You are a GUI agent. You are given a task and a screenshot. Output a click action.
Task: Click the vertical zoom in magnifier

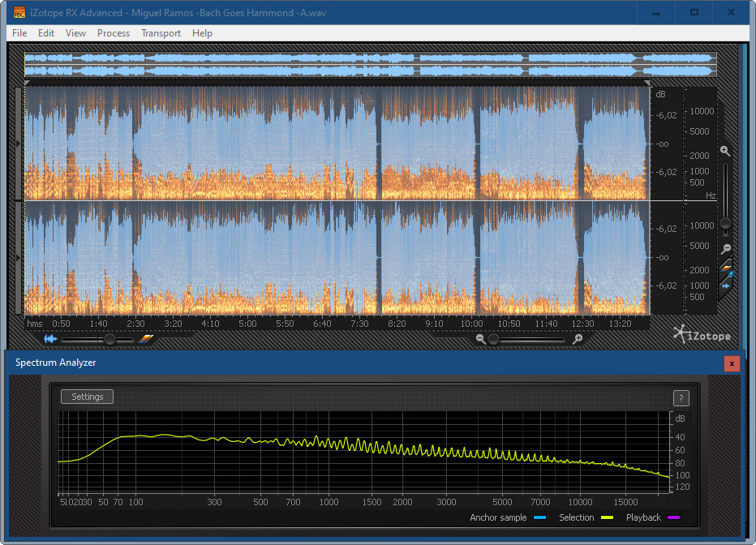725,151
